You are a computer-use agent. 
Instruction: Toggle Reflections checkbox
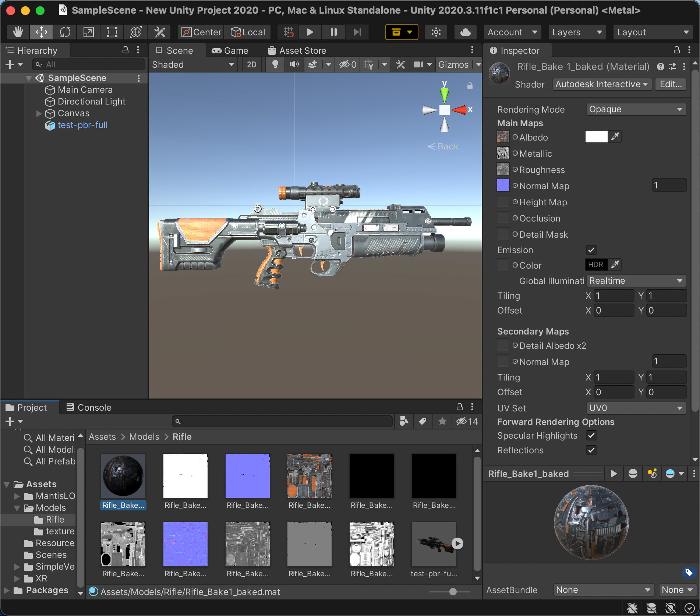(x=591, y=450)
